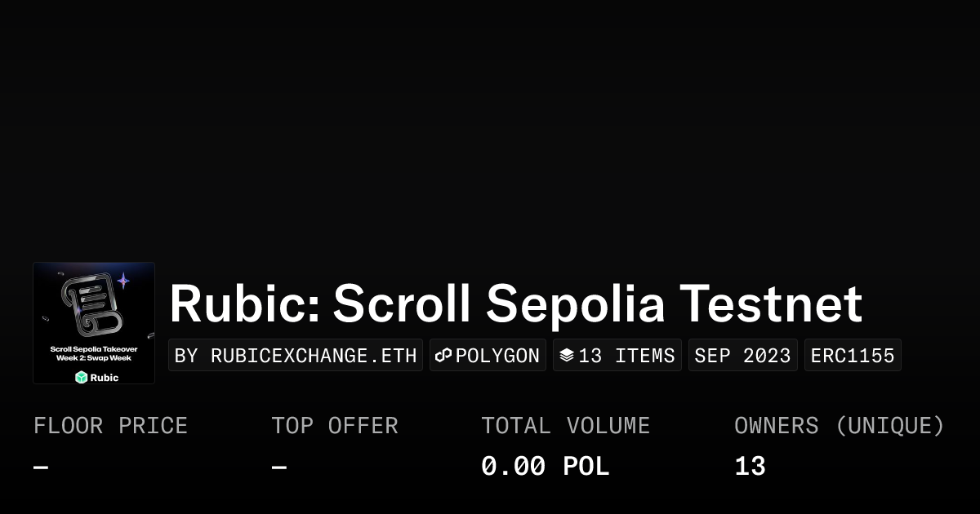Click the Polygon chain link icon
This screenshot has height=514, width=980.
[x=443, y=356]
